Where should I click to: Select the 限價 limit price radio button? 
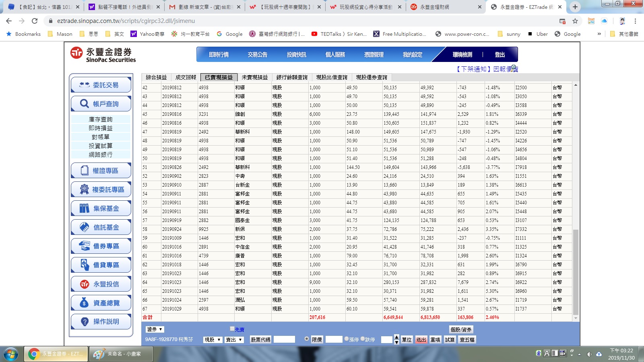(x=307, y=339)
